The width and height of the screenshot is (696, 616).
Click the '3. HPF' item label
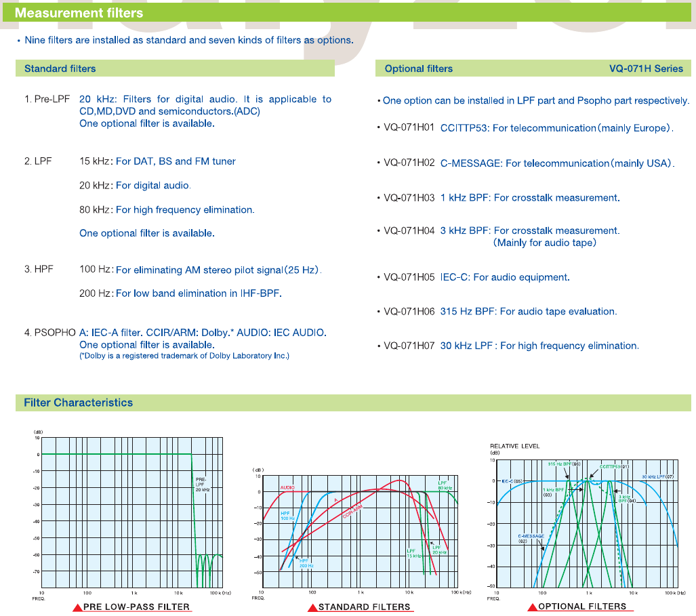tap(39, 269)
